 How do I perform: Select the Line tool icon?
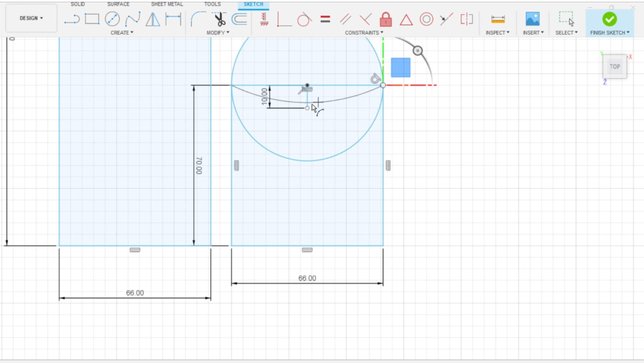[72, 19]
